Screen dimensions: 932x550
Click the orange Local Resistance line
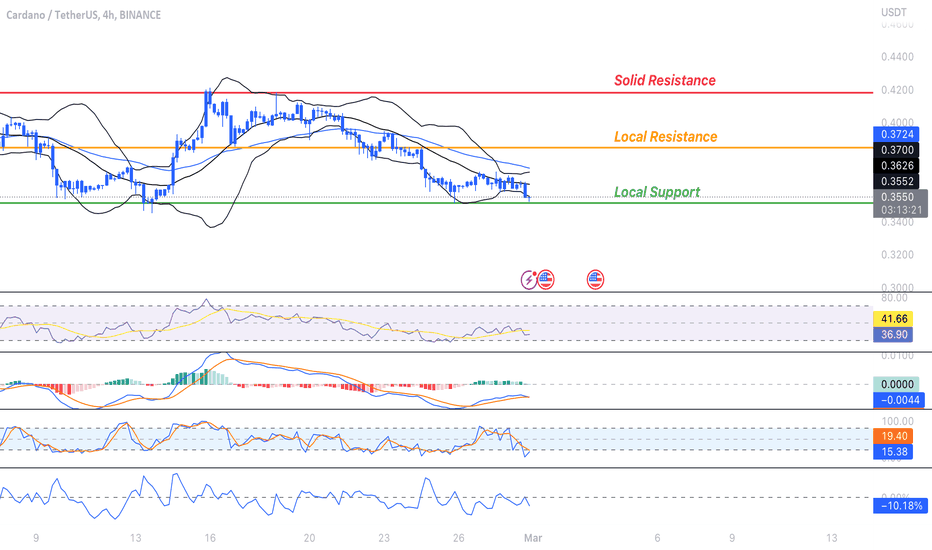(x=436, y=147)
